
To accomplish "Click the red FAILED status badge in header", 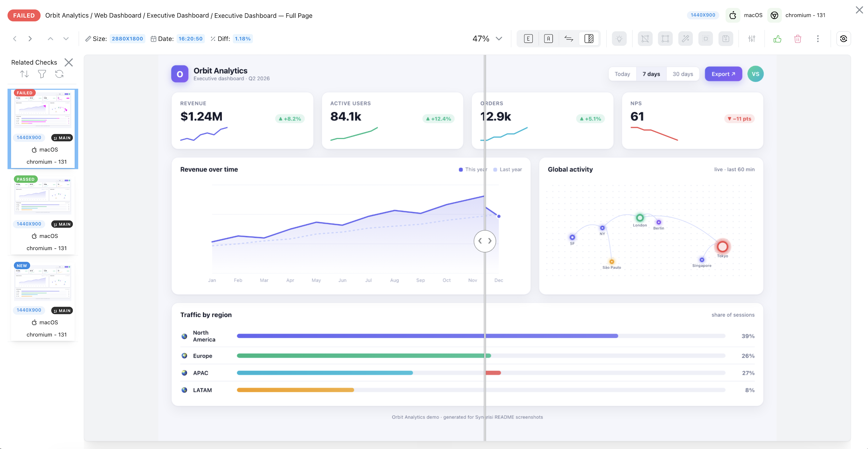I will coord(24,16).
